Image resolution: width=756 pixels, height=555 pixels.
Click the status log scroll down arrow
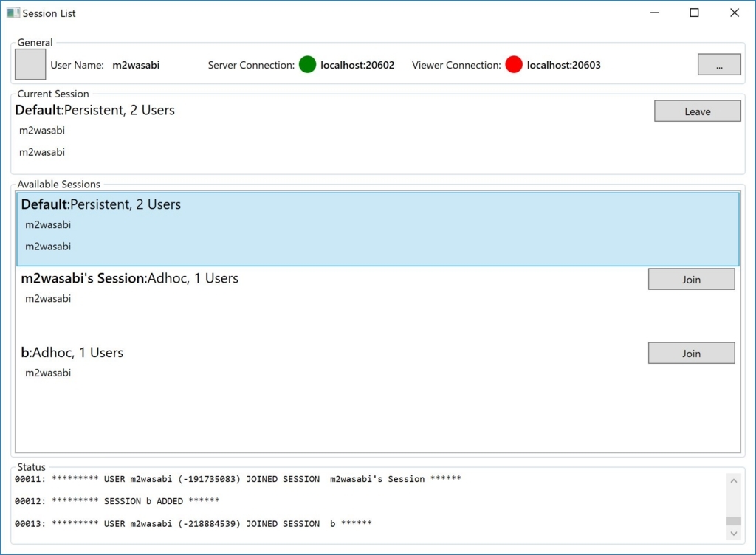(733, 534)
